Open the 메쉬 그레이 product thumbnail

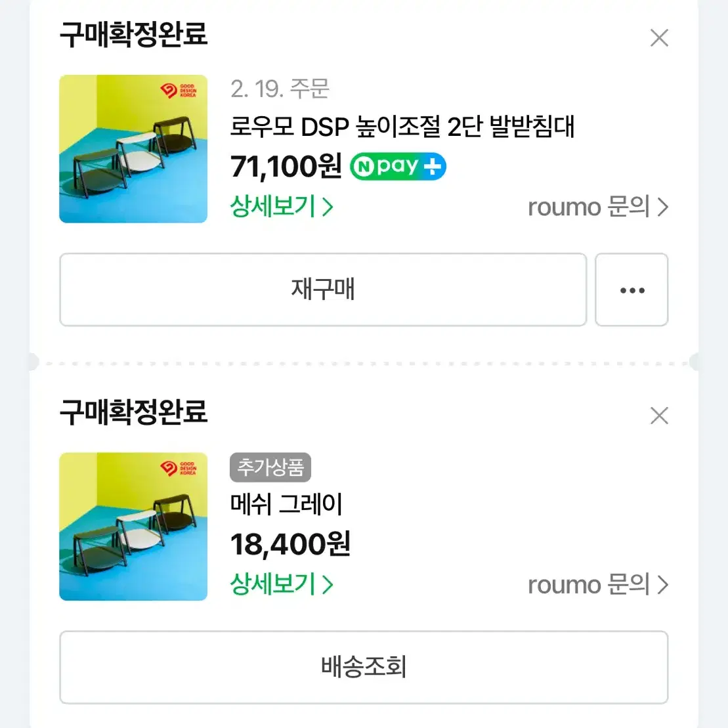tap(133, 526)
